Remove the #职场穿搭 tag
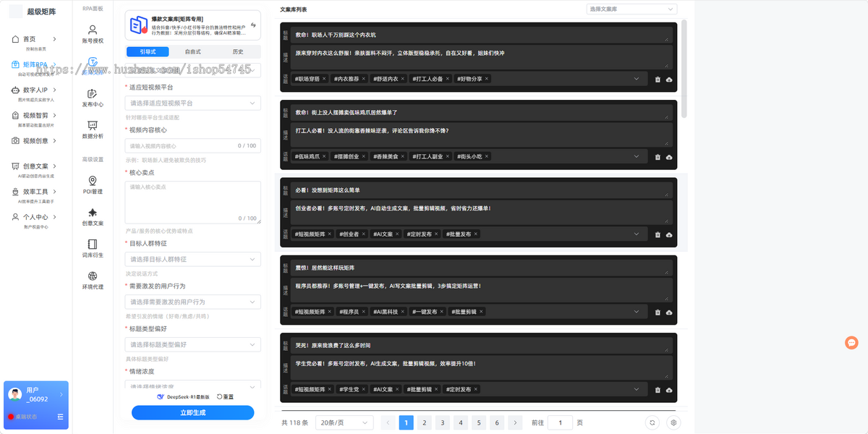Image resolution: width=868 pixels, height=434 pixels. click(x=324, y=79)
